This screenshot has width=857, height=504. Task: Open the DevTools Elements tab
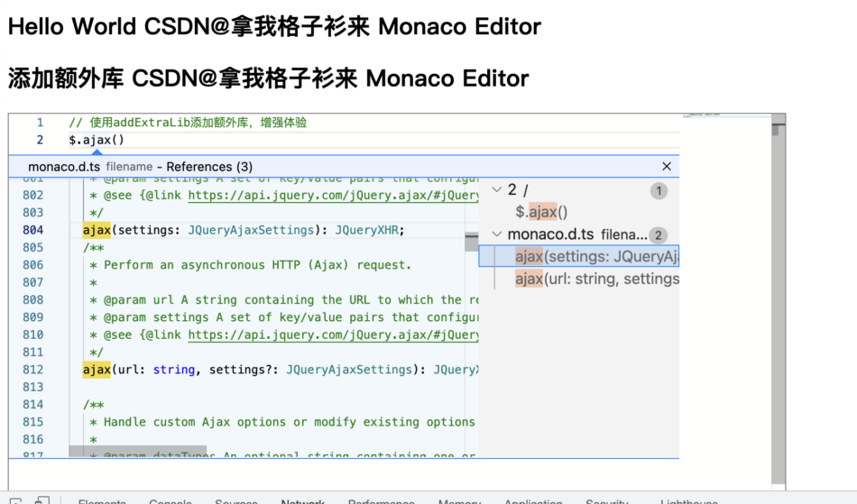[x=102, y=500]
